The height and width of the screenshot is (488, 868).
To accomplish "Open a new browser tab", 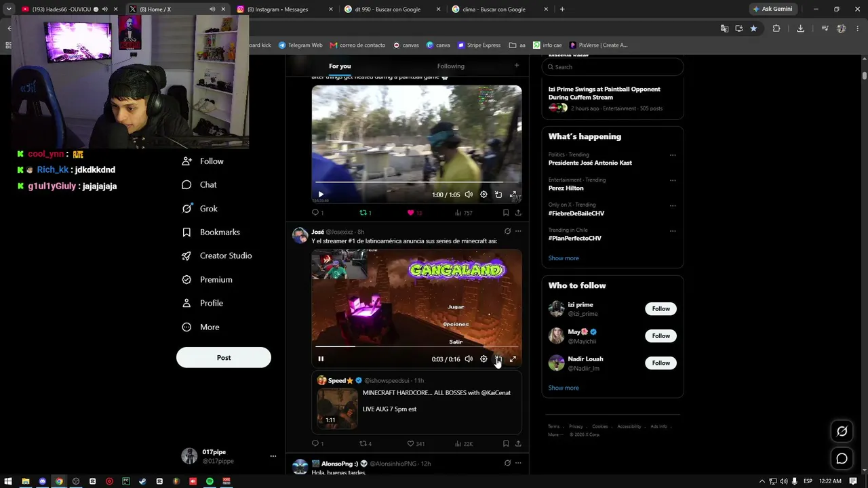I will tap(562, 9).
